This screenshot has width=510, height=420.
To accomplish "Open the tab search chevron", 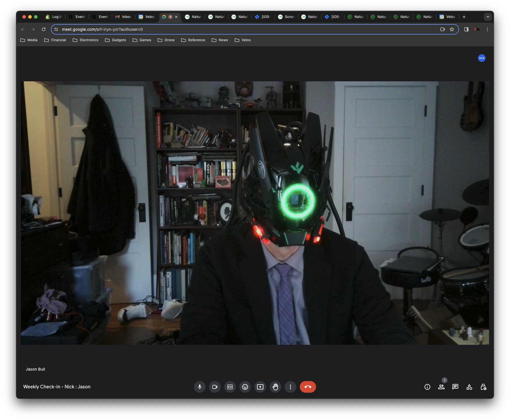I will click(487, 17).
